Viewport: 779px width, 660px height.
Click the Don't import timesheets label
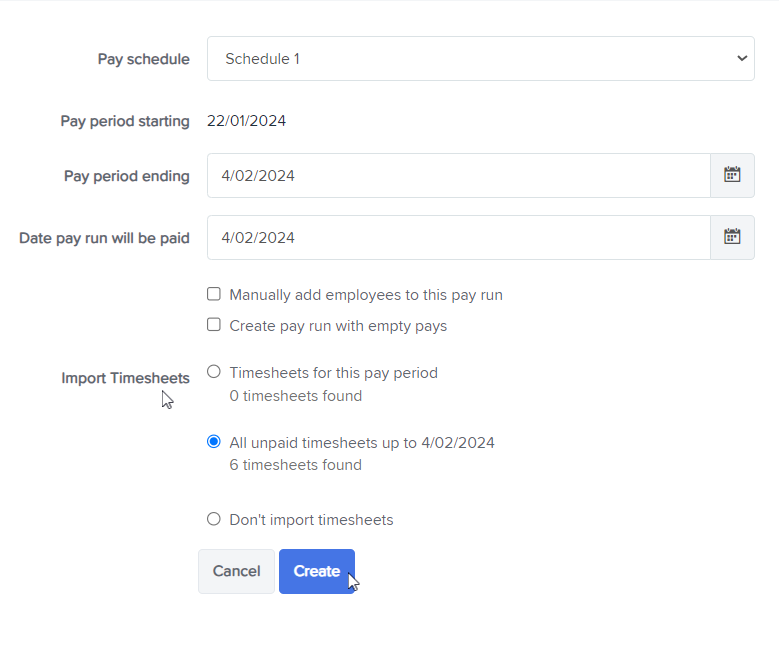pyautogui.click(x=311, y=520)
